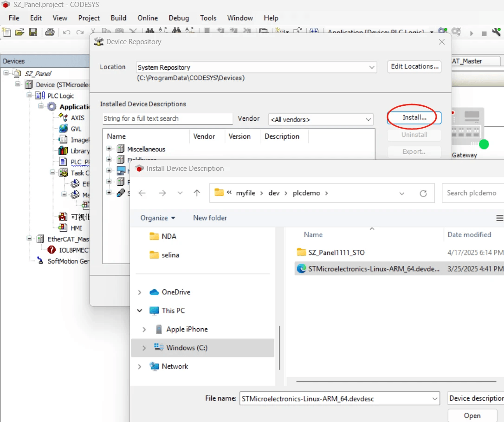Collapse the EtherCAT_Master node
This screenshot has height=422, width=504.
(x=29, y=239)
